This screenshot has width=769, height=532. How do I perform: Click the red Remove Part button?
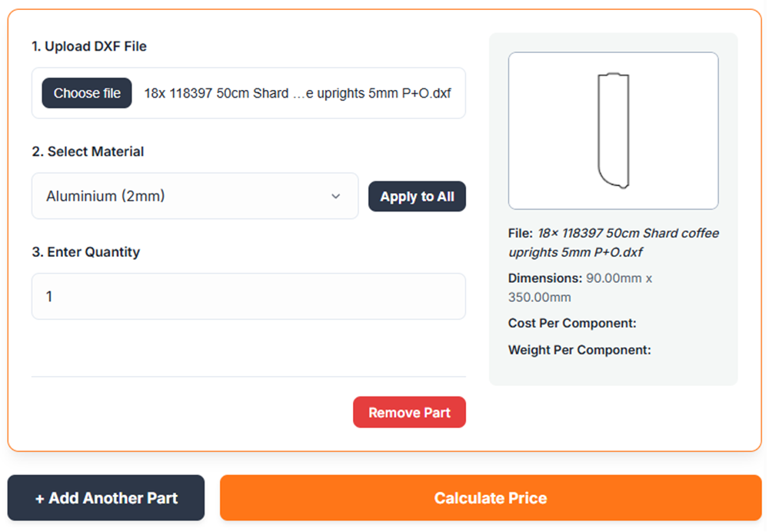[x=409, y=413]
